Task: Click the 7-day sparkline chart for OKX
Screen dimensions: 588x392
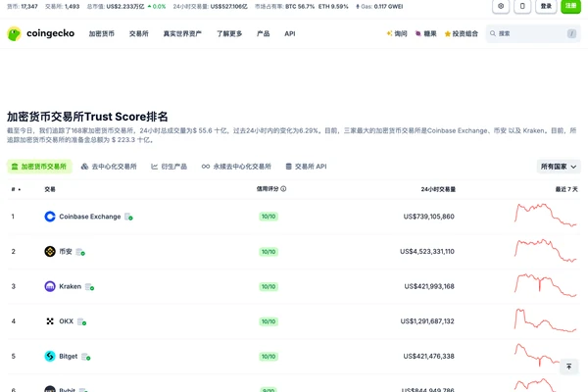Action: [x=545, y=320]
